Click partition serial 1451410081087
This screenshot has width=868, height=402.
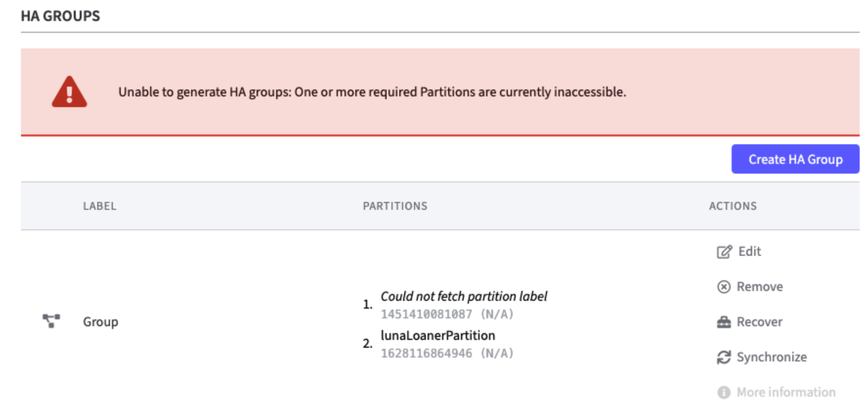(x=426, y=314)
